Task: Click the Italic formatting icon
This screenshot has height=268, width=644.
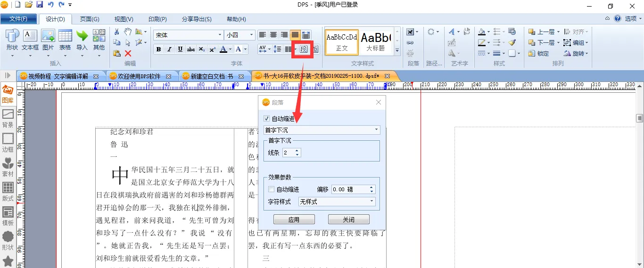Action: tap(169, 49)
